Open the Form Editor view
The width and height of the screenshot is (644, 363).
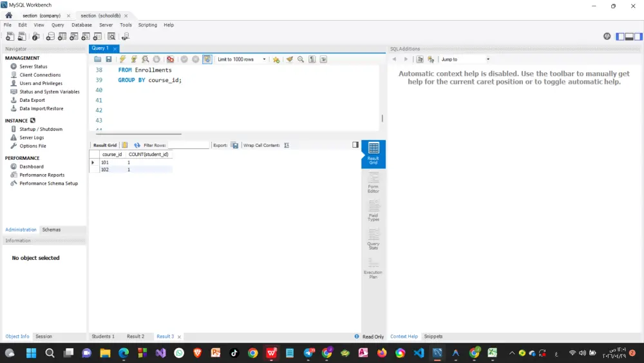pyautogui.click(x=374, y=183)
